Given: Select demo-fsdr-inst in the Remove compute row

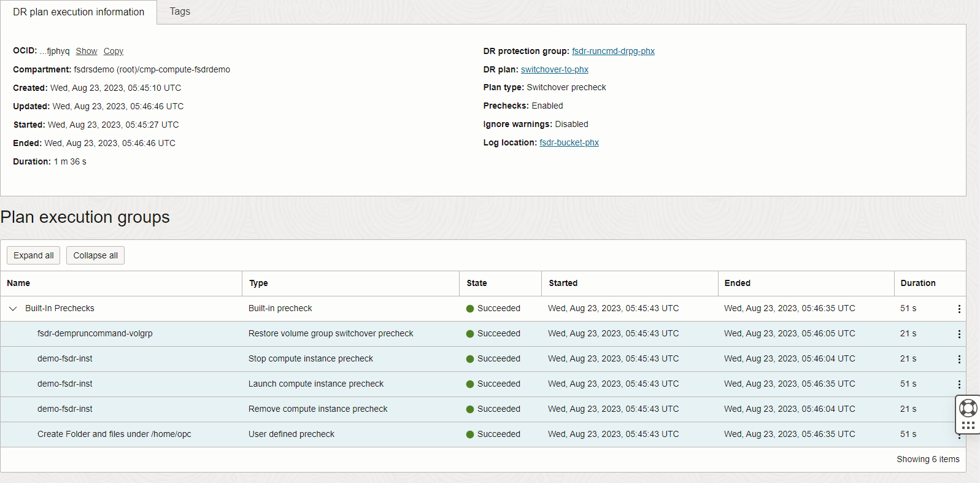Looking at the screenshot, I should (x=65, y=409).
